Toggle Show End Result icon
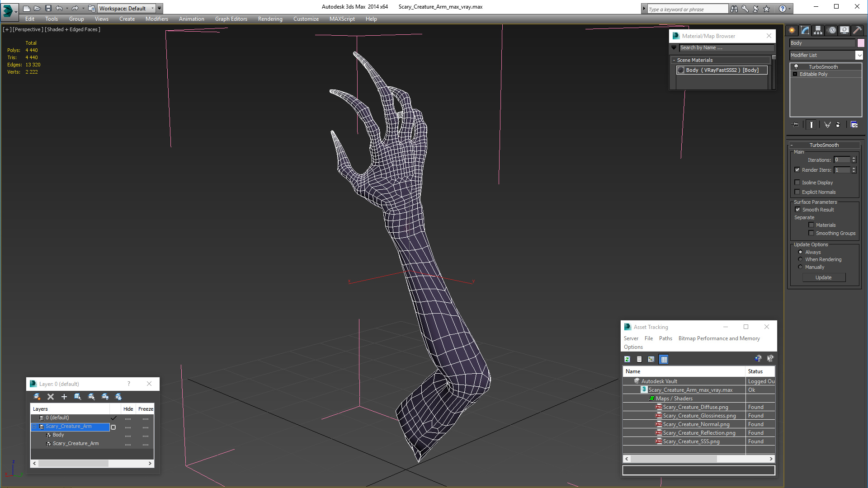This screenshot has height=488, width=868. pos(811,125)
